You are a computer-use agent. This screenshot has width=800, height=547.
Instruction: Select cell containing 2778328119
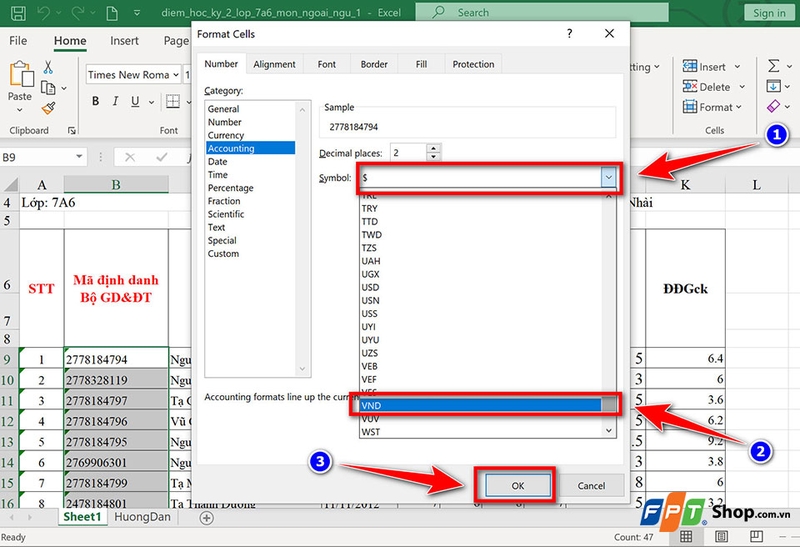pos(116,380)
